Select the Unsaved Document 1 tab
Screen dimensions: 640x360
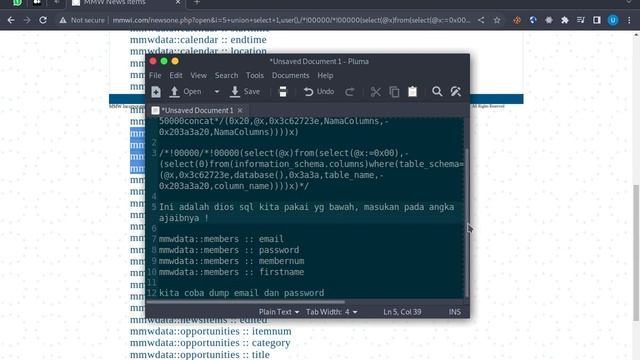point(197,111)
